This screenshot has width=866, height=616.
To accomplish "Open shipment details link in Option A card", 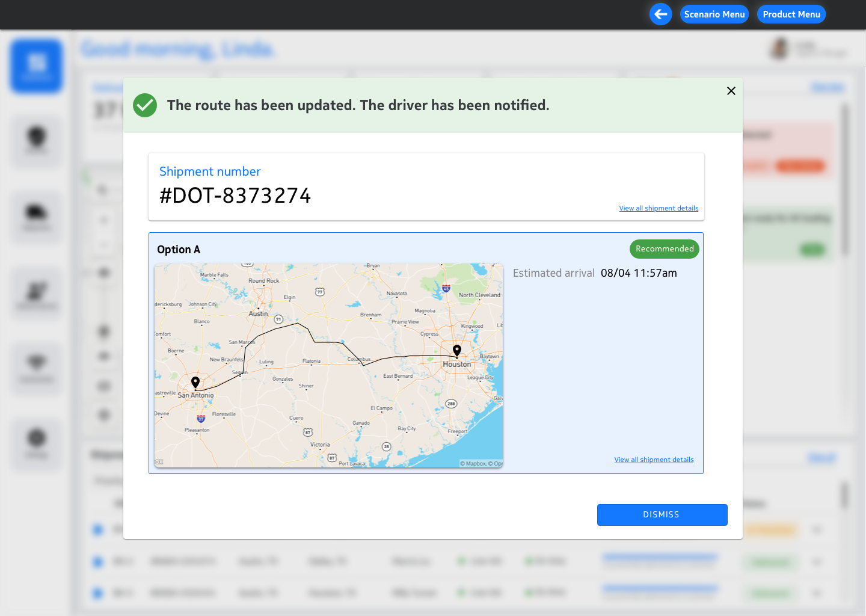I will [x=654, y=460].
